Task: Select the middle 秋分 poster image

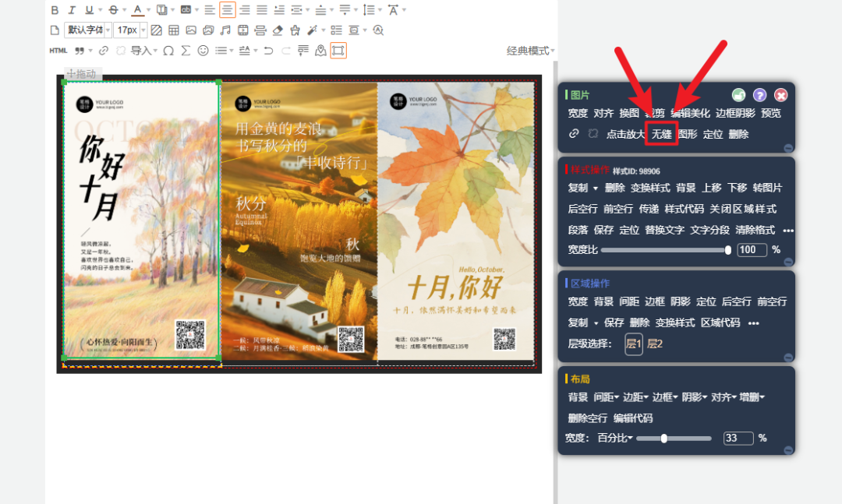Action: click(299, 221)
